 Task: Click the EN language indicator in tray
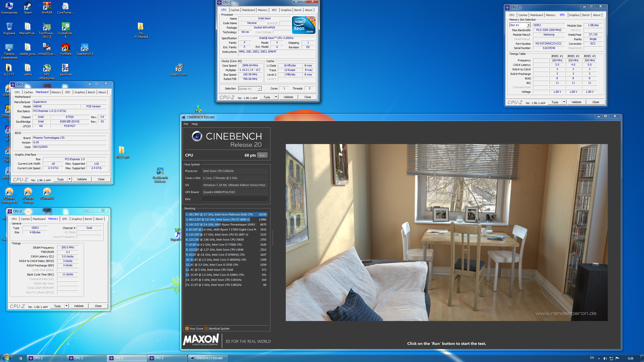592,358
